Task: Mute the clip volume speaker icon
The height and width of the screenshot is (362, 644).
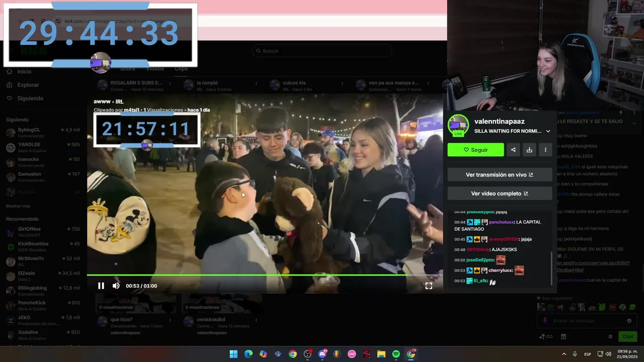Action: pyautogui.click(x=116, y=286)
